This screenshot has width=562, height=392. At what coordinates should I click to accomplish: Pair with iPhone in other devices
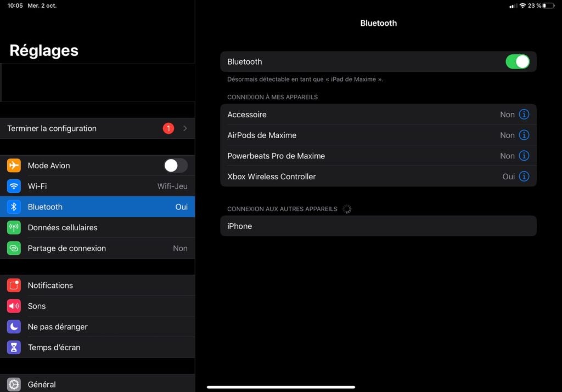coord(379,226)
